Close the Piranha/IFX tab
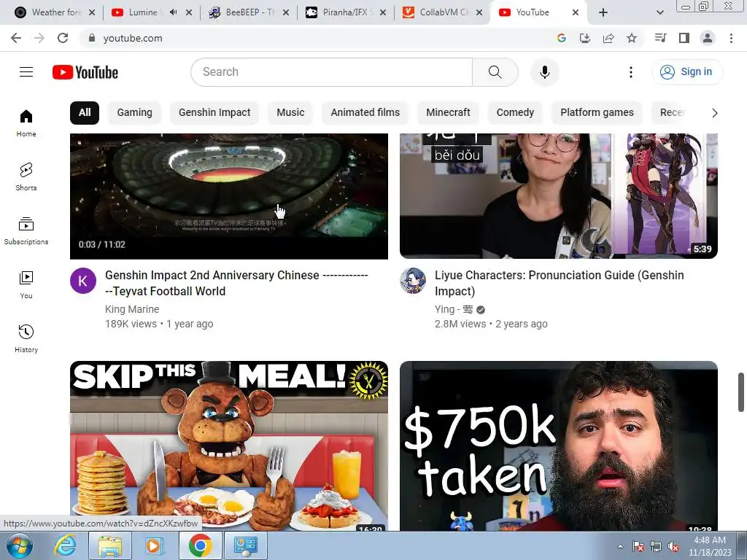Screen dimensions: 747x560 pos(382,12)
